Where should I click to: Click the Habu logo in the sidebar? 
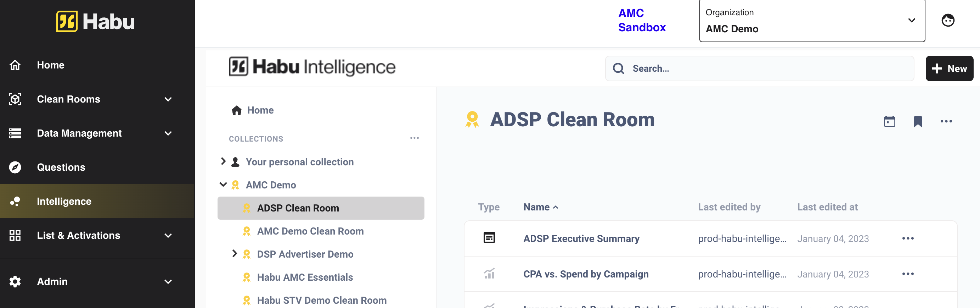click(96, 21)
